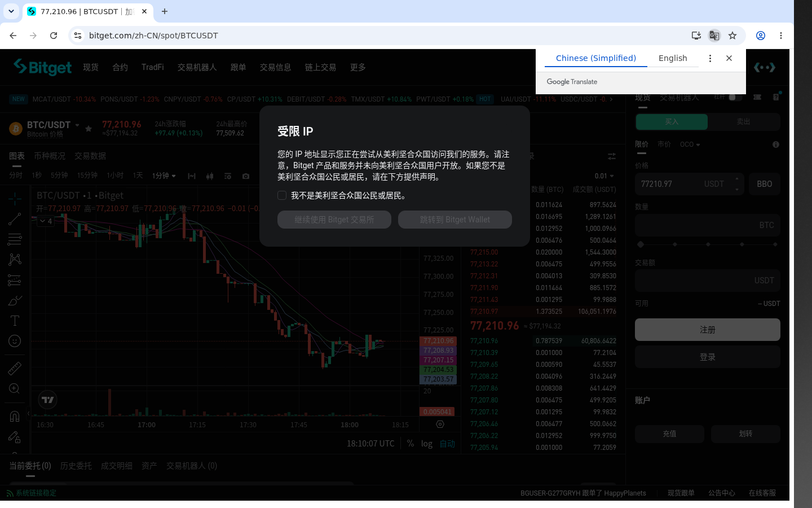Select the trend line drawing tool
The width and height of the screenshot is (812, 508).
[15, 219]
